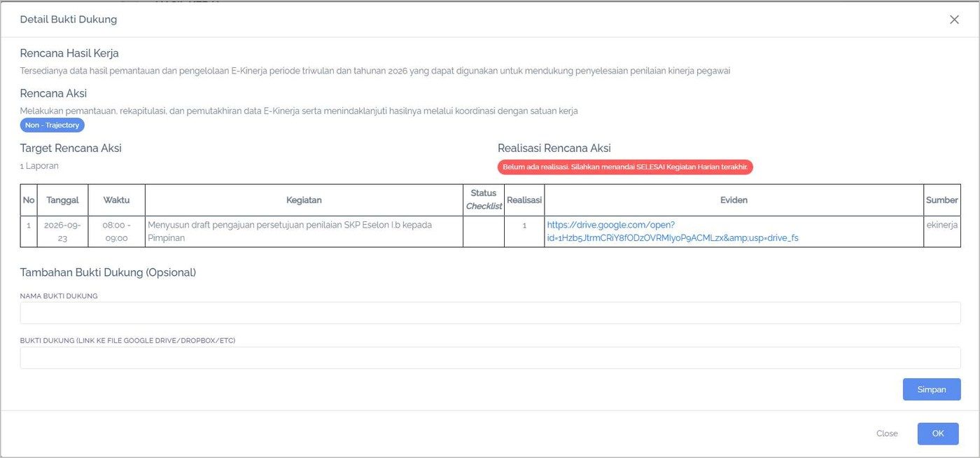Click the 'Realisasi' column header
Image resolution: width=980 pixels, height=458 pixels.
(x=524, y=200)
